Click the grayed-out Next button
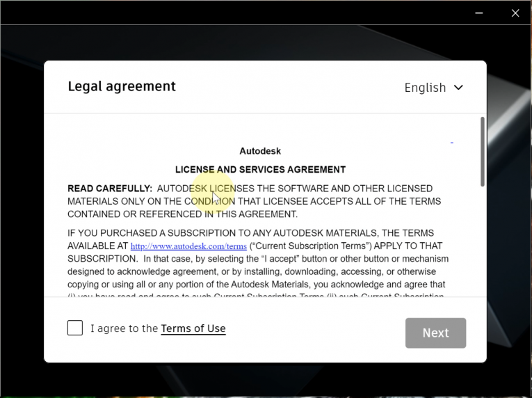 [435, 333]
